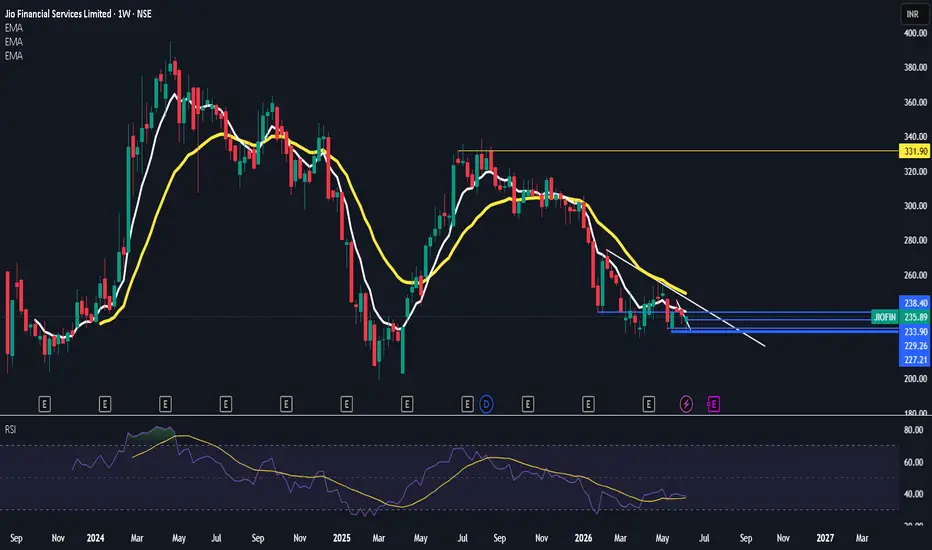Screen dimensions: 932x550
Task: Click the Jio Financial Services Limited symbol title
Action: (58, 14)
